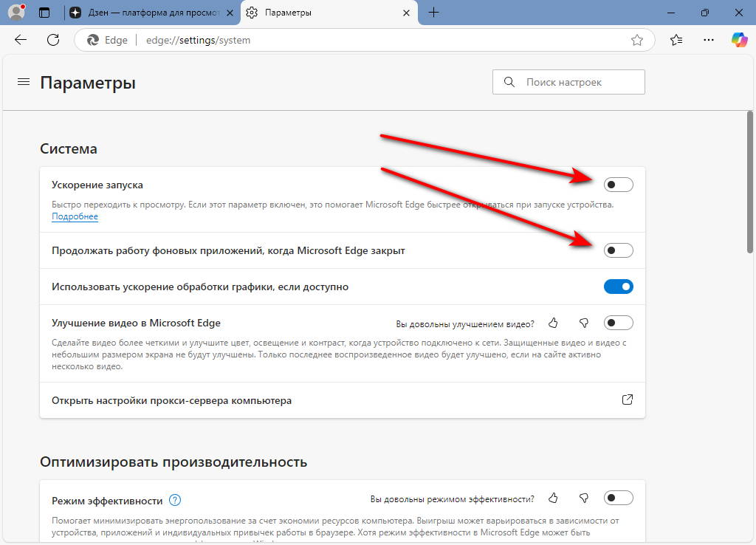Reload the page with refresh icon
Viewport: 756px width, 545px height.
pyautogui.click(x=53, y=40)
